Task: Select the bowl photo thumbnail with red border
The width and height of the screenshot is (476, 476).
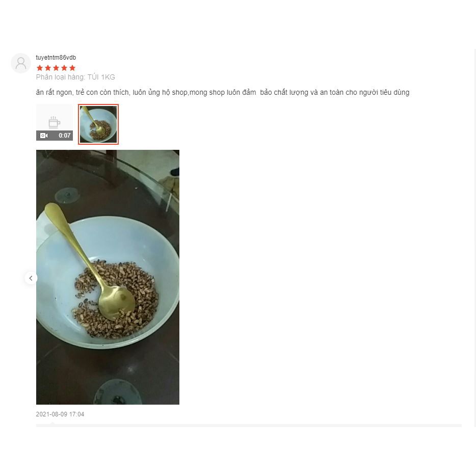Action: 98,124
